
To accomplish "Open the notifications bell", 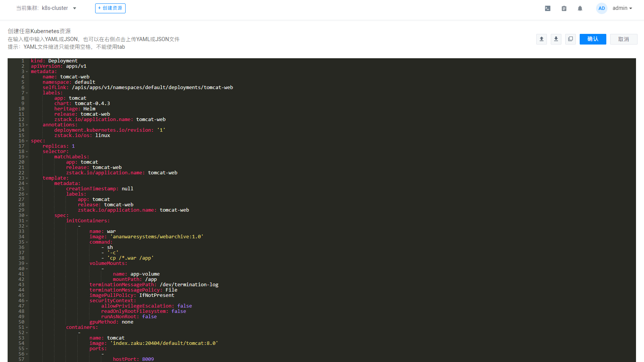I will point(580,8).
